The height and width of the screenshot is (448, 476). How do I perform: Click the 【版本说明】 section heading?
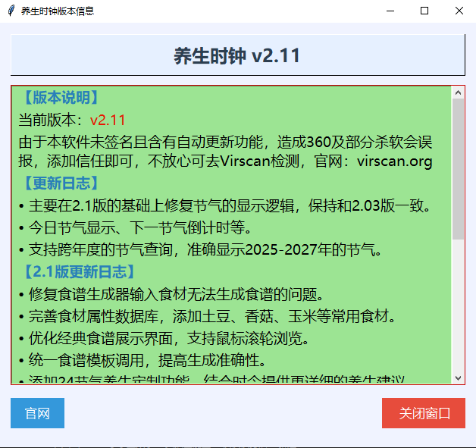(x=59, y=98)
